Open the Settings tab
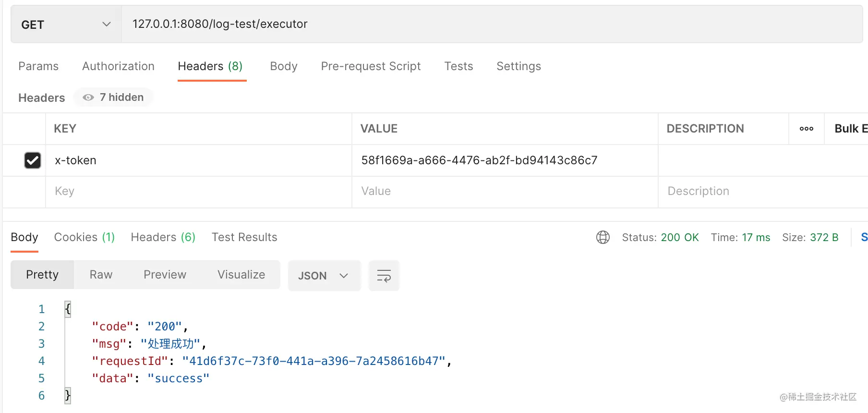This screenshot has height=413, width=868. 518,66
